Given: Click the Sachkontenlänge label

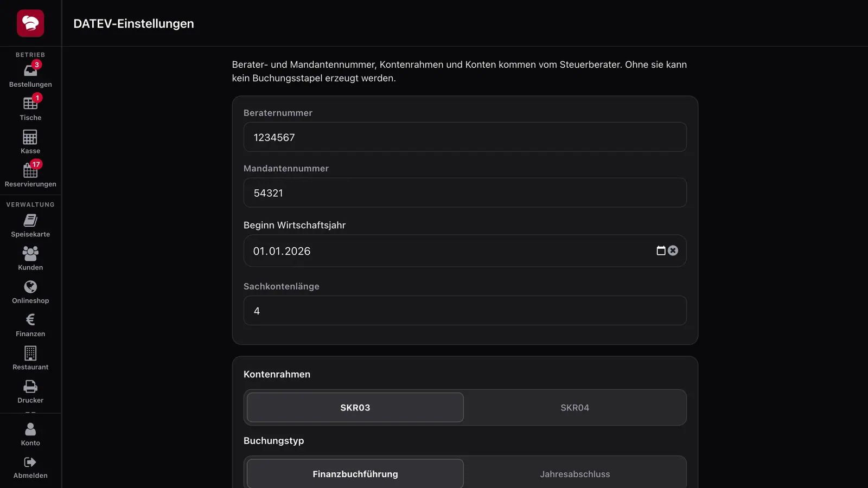Looking at the screenshot, I should click(282, 286).
